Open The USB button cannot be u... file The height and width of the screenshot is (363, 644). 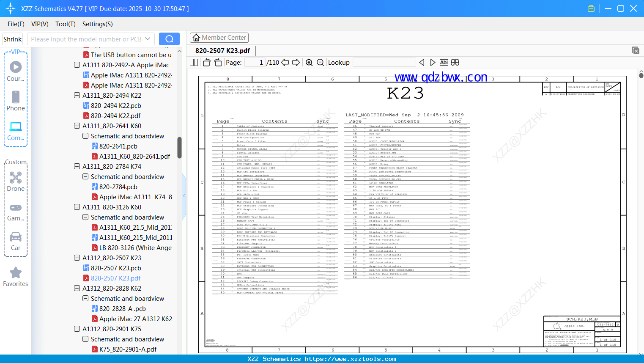[127, 55]
